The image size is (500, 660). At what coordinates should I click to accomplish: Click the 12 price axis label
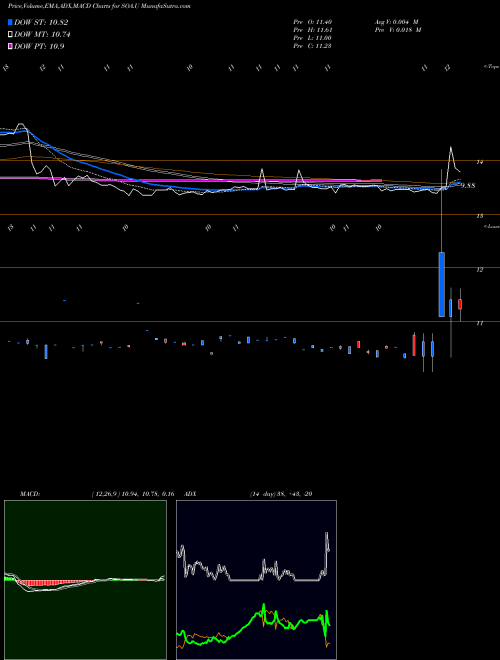click(x=479, y=270)
